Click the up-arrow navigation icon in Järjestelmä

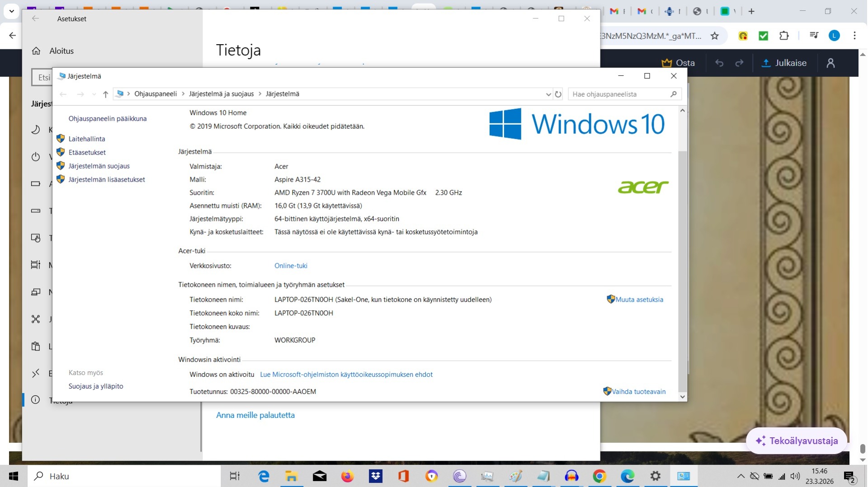point(105,94)
